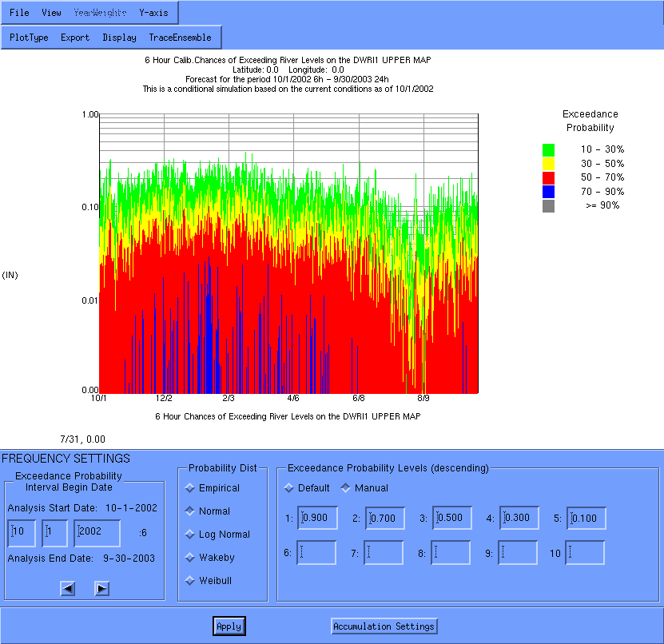Viewport: 664px width, 644px height.
Task: Click the right arrow date step button
Action: [101, 589]
